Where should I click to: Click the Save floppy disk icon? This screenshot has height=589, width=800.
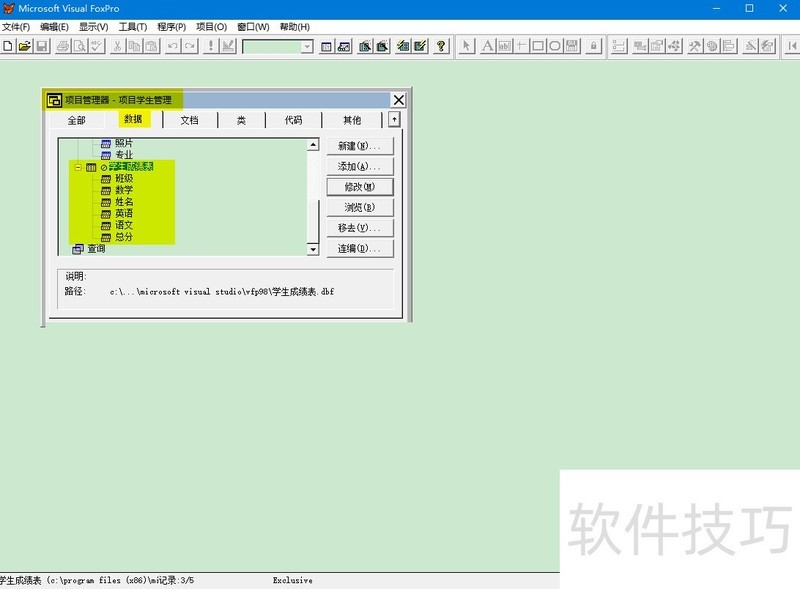pyautogui.click(x=41, y=46)
